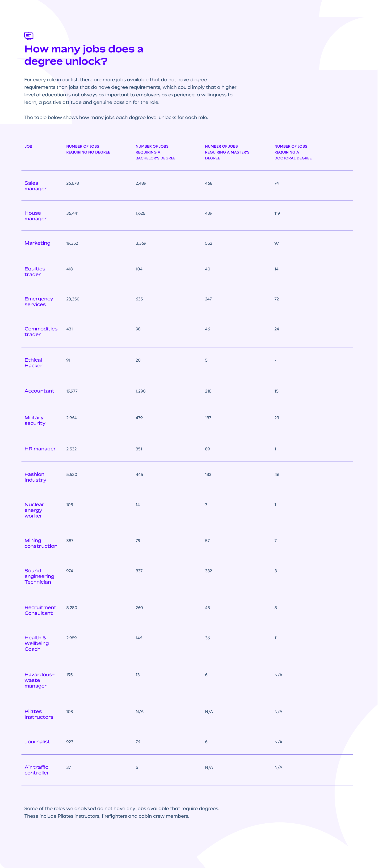Click the 'JOB' column header
Screen dimensions: 378x868
tap(29, 146)
